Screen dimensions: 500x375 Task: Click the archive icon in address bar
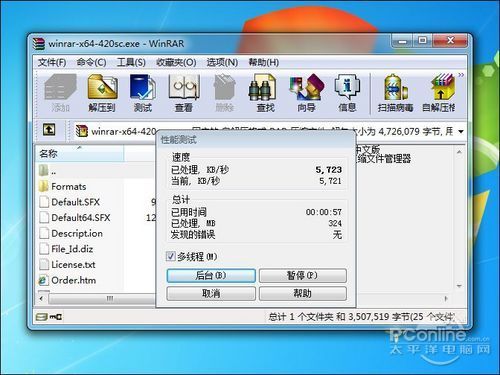[x=81, y=131]
